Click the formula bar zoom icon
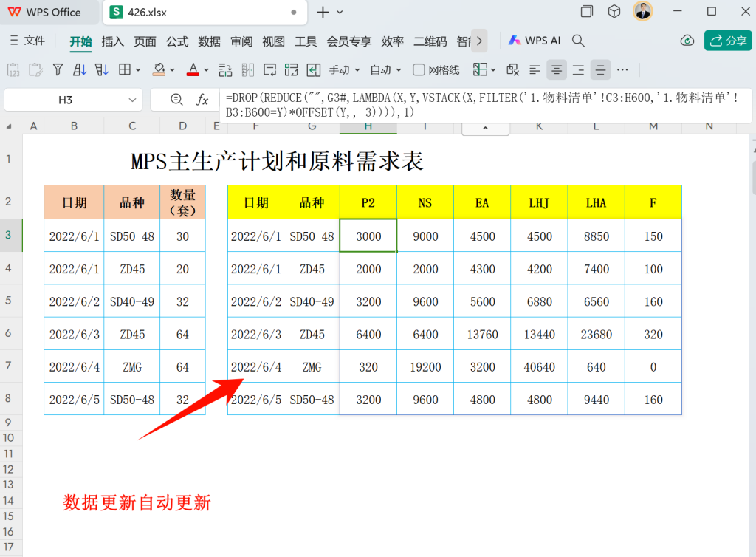Viewport: 756px width, 557px height. pos(176,99)
